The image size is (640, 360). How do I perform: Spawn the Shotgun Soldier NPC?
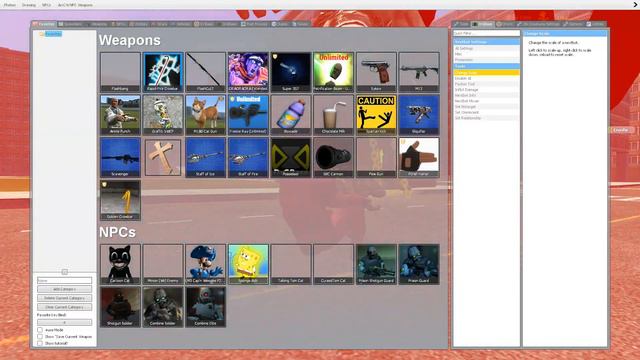120,307
